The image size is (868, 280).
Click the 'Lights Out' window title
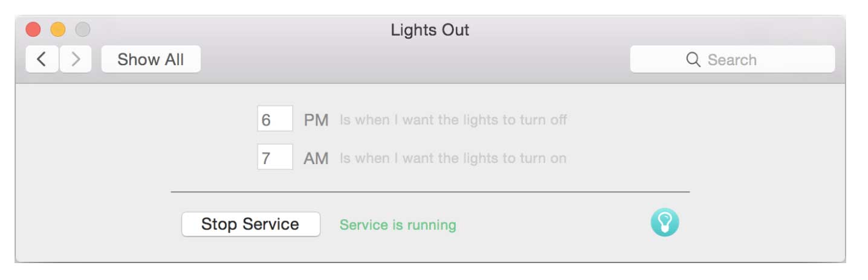[x=430, y=30]
